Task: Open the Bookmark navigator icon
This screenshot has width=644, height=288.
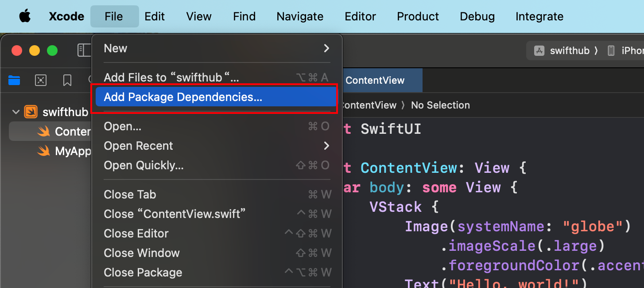Action: pyautogui.click(x=67, y=80)
